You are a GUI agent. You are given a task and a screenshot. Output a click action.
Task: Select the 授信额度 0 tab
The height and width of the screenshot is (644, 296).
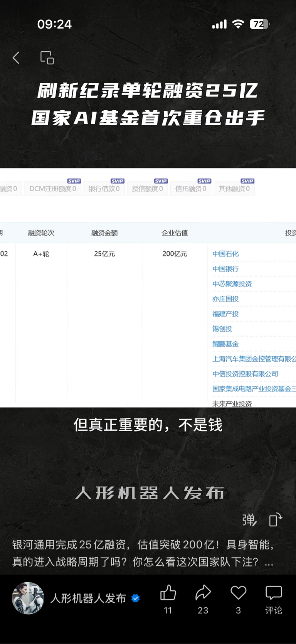147,189
